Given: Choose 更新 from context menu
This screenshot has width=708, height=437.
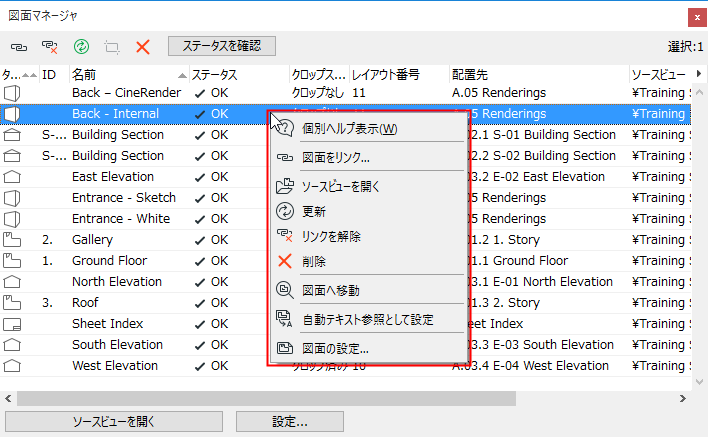Looking at the screenshot, I should [x=369, y=211].
